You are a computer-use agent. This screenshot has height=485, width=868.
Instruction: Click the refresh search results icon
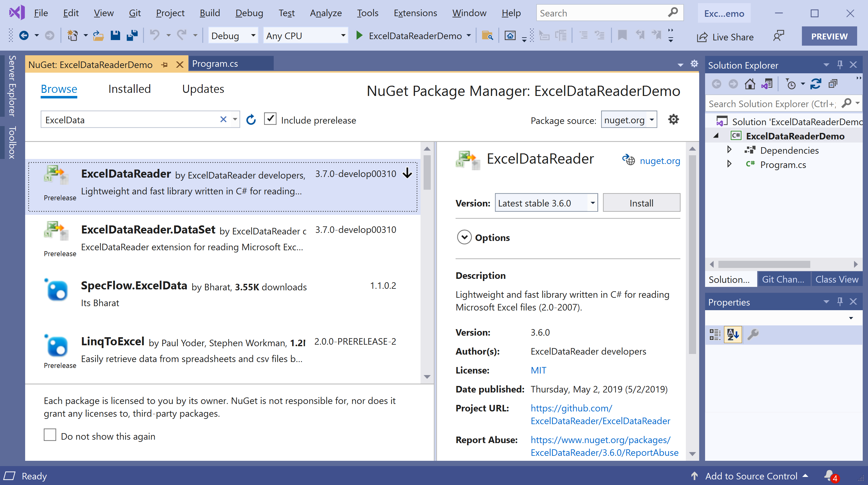coord(251,120)
